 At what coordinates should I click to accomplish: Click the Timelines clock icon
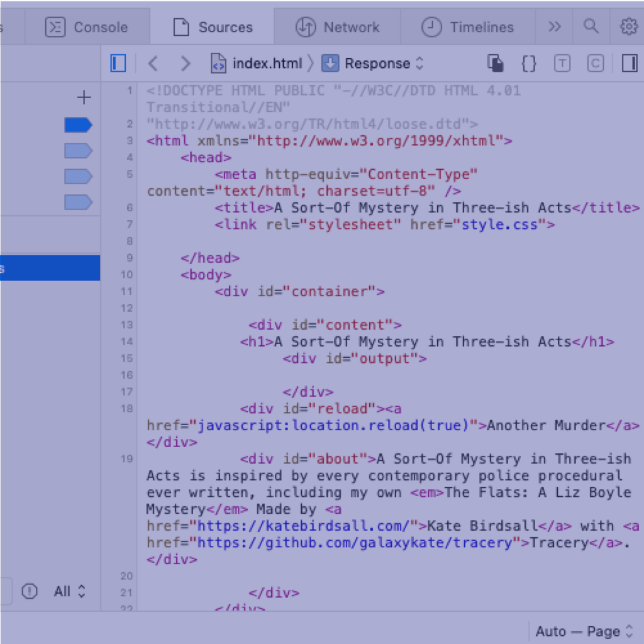click(431, 27)
